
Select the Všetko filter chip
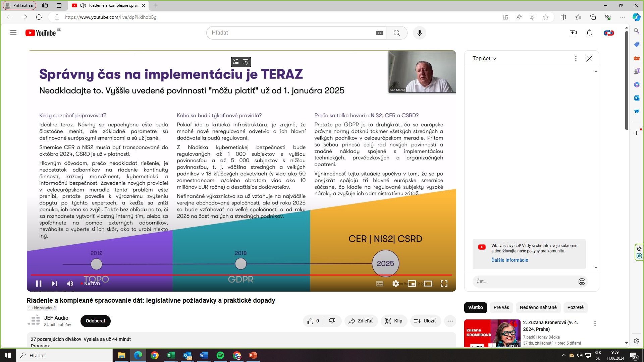(475, 307)
